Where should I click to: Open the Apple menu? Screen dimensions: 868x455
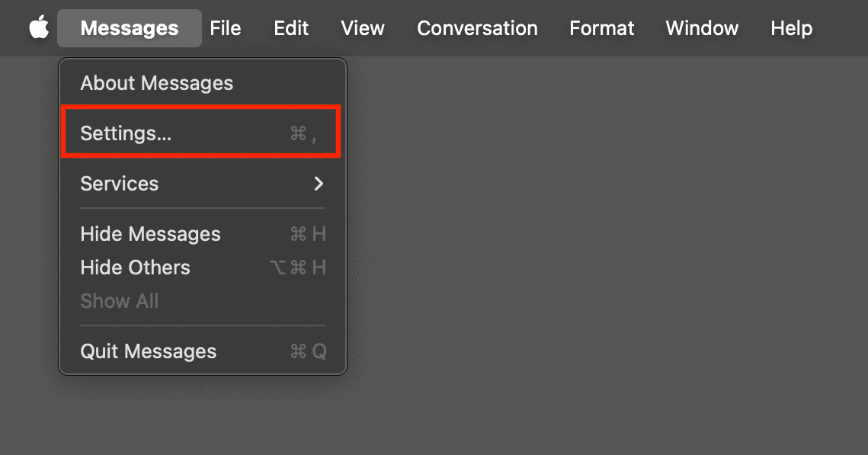(x=39, y=28)
